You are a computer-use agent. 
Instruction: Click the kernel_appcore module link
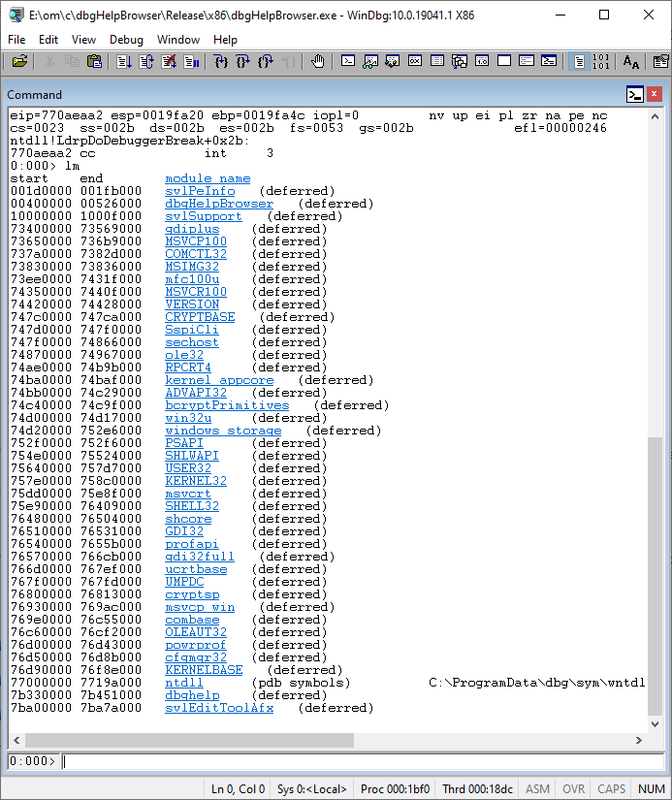point(219,380)
